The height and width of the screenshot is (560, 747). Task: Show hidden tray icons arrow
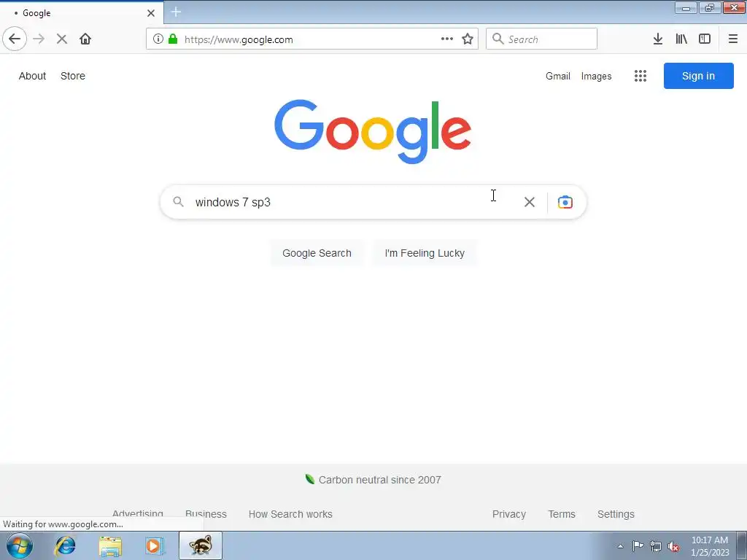(x=620, y=546)
